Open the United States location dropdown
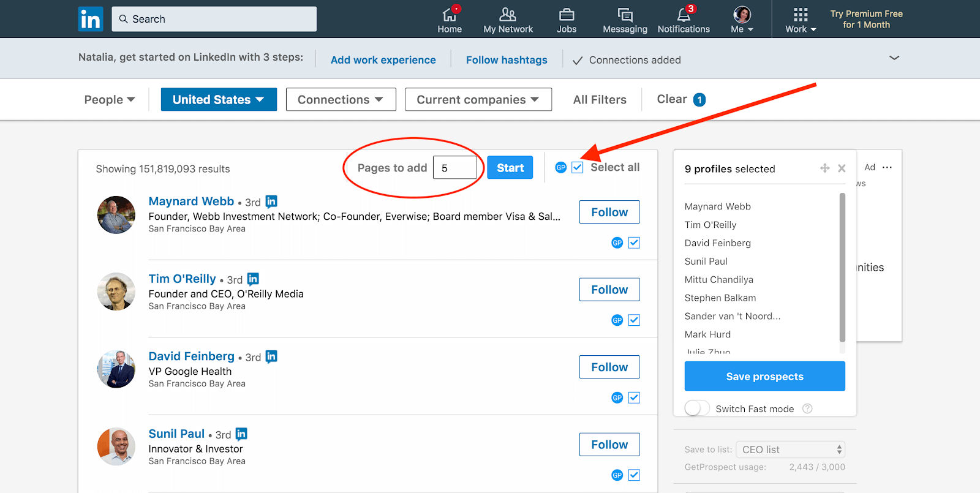This screenshot has width=980, height=493. click(219, 99)
